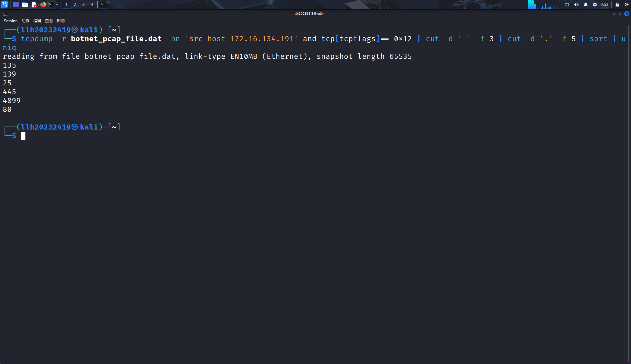631x364 pixels.
Task: Click the show desktop panel icon
Action: (16, 4)
